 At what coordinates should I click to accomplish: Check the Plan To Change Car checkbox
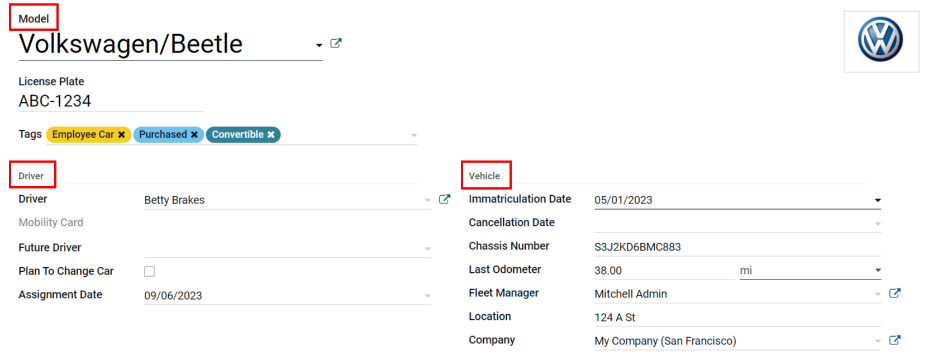click(149, 271)
